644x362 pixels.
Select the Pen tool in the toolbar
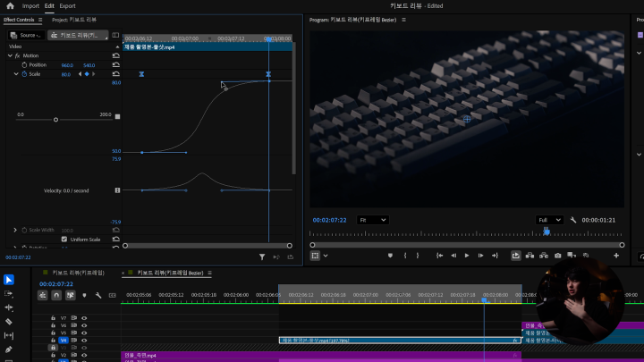coord(9,349)
